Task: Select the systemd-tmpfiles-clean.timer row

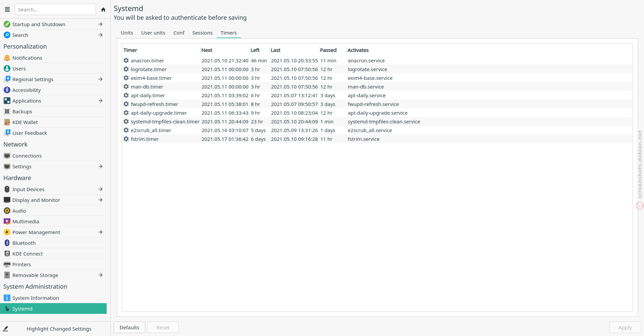Action: [377, 121]
